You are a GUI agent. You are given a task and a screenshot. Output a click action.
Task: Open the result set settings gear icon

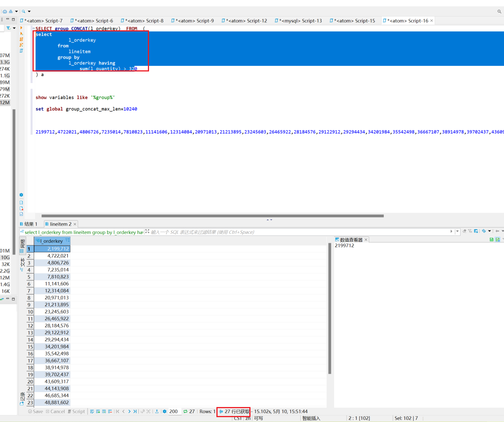tap(165, 412)
